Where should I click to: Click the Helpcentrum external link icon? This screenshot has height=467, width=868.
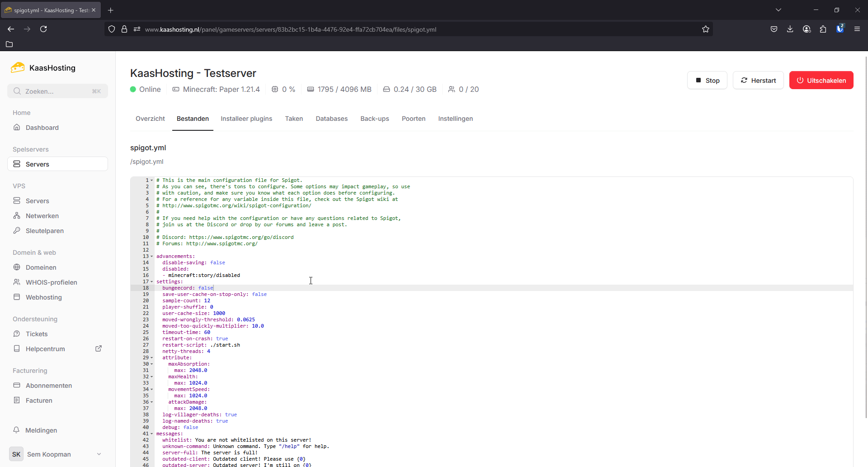(99, 348)
